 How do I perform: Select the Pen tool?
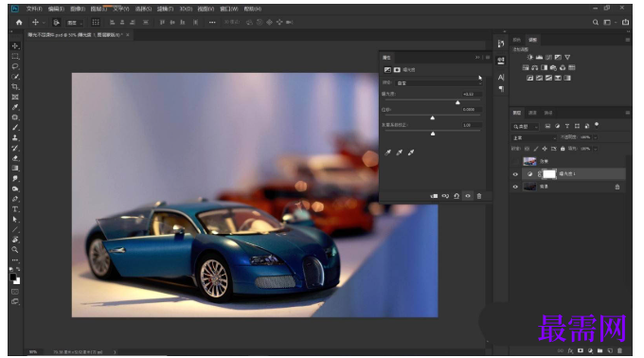click(15, 199)
